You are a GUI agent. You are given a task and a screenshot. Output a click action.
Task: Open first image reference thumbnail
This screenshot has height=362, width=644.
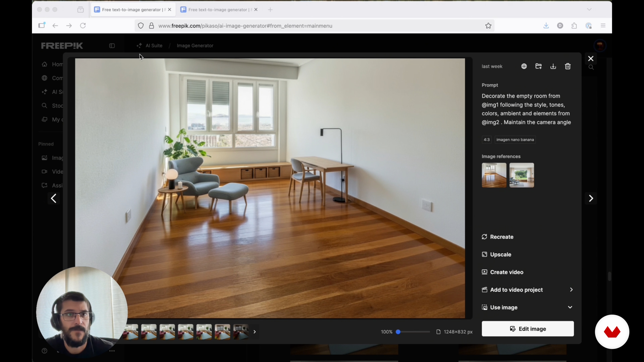[494, 175]
